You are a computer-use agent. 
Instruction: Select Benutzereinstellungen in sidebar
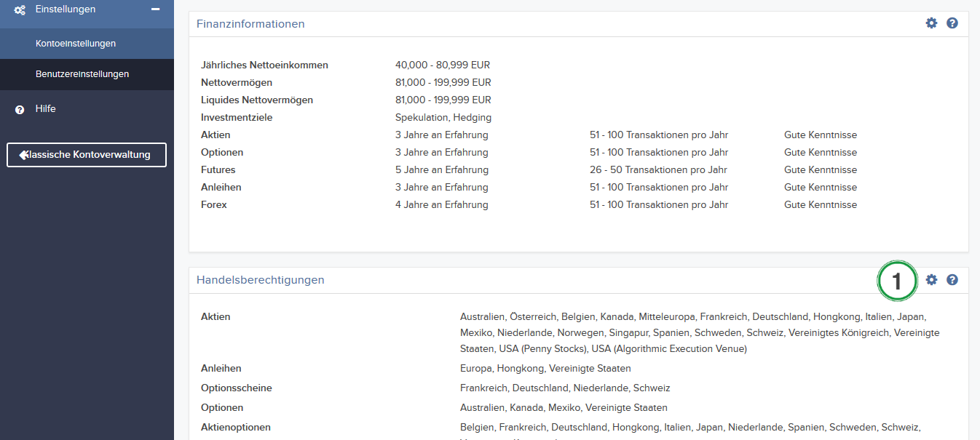point(87,74)
